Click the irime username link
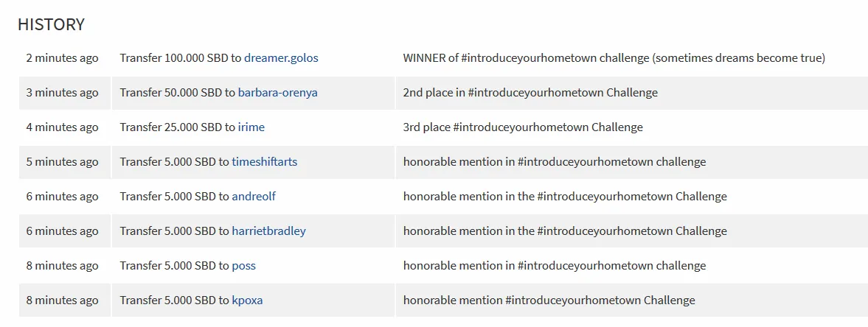The width and height of the screenshot is (868, 327). coord(251,127)
